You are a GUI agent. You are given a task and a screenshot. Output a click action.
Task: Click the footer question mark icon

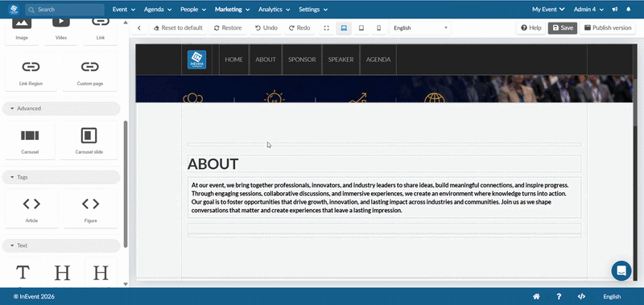559,296
